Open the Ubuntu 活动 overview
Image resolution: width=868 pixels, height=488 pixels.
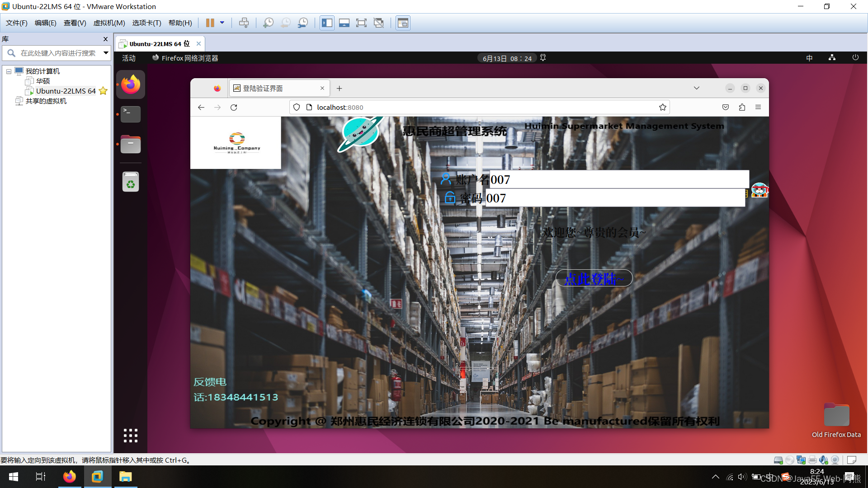click(x=129, y=58)
